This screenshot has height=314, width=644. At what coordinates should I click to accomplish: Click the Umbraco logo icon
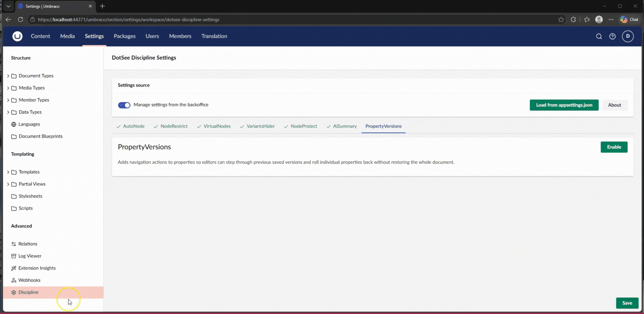point(17,36)
